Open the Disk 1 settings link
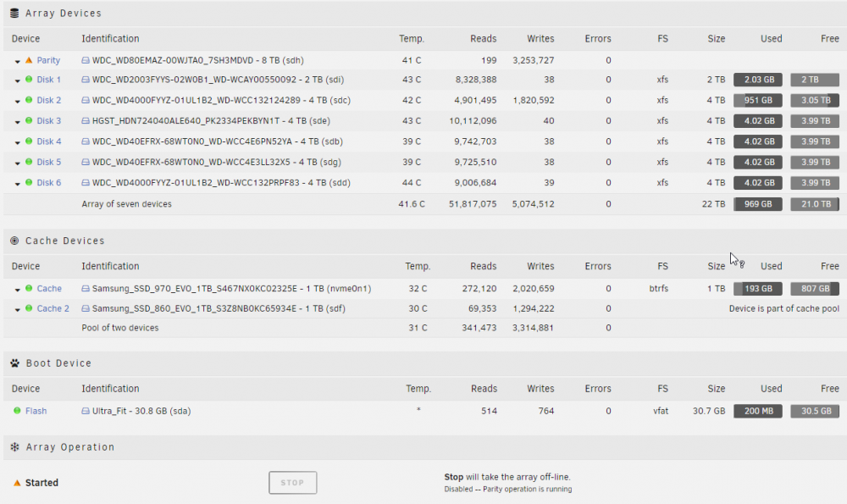 click(48, 80)
